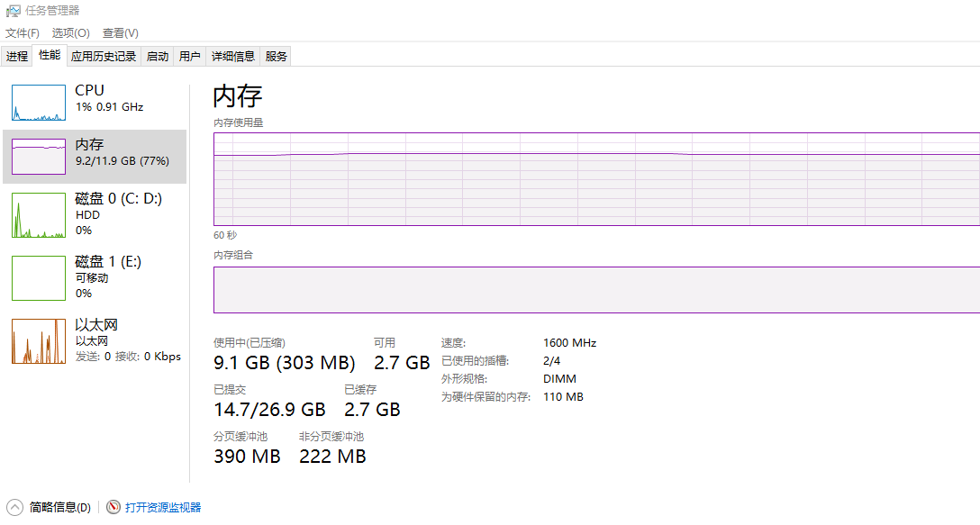The height and width of the screenshot is (525, 980).
Task: Open the 文件(F) menu
Action: (23, 33)
